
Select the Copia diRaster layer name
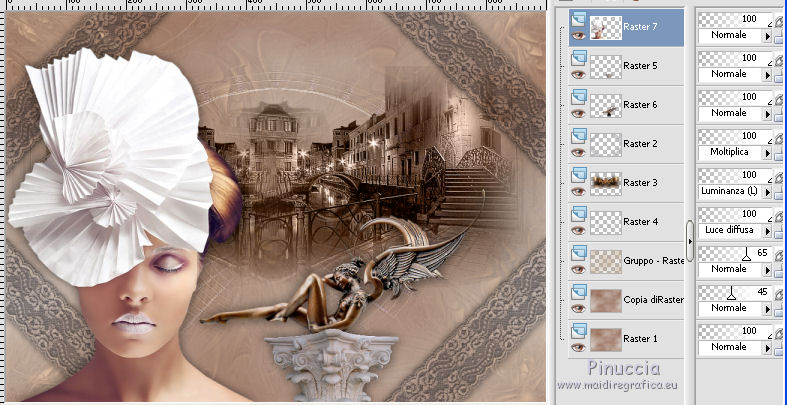point(653,300)
